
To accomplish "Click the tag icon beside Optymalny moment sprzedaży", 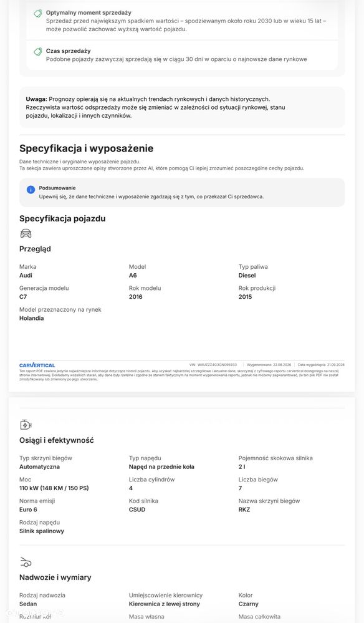I will pyautogui.click(x=38, y=14).
